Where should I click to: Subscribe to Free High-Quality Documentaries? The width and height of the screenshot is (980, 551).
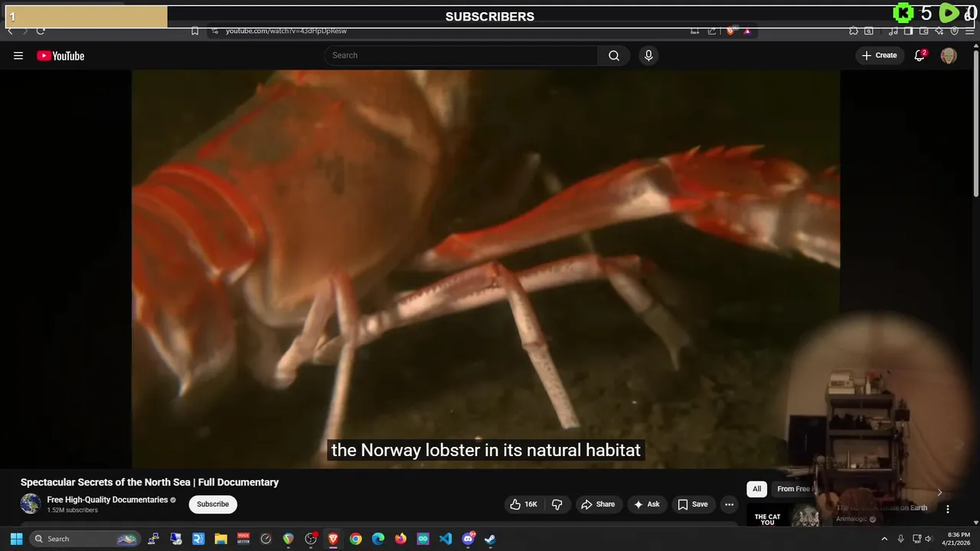pyautogui.click(x=213, y=504)
